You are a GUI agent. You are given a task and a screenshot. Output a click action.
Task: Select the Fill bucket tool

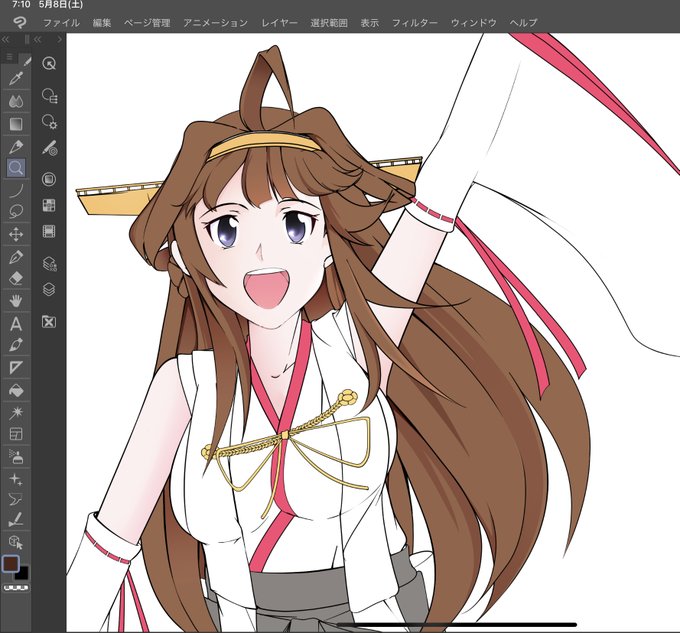click(16, 390)
